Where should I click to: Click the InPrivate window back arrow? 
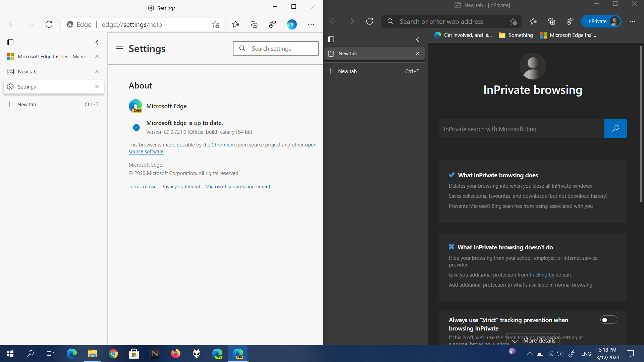(x=333, y=21)
